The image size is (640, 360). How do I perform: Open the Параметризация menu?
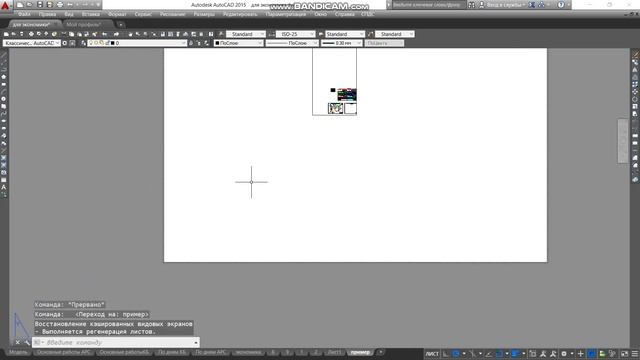click(286, 14)
